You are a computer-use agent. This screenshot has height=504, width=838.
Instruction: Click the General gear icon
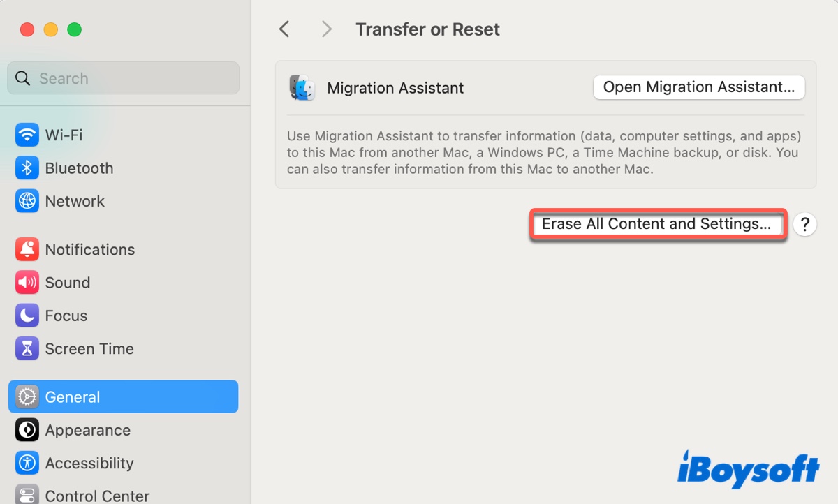27,396
